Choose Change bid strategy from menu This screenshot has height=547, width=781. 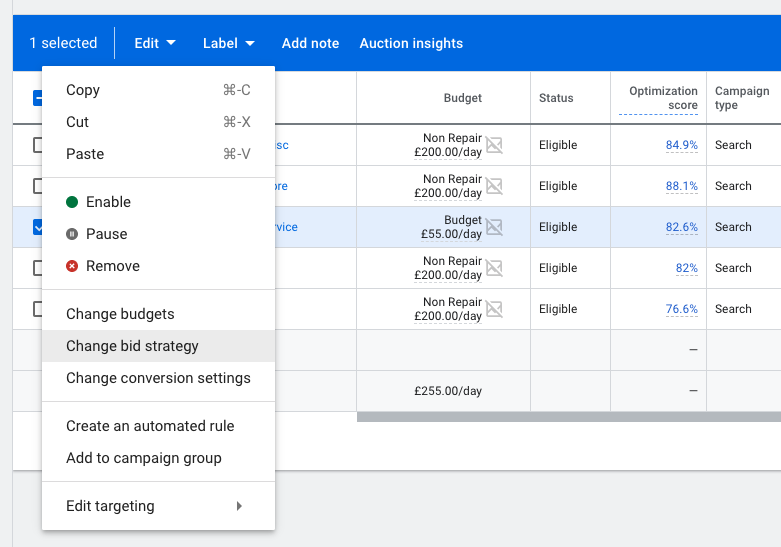point(132,346)
